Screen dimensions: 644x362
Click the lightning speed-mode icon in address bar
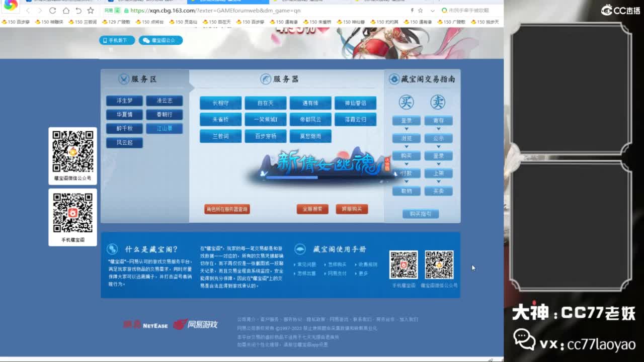coord(412,11)
